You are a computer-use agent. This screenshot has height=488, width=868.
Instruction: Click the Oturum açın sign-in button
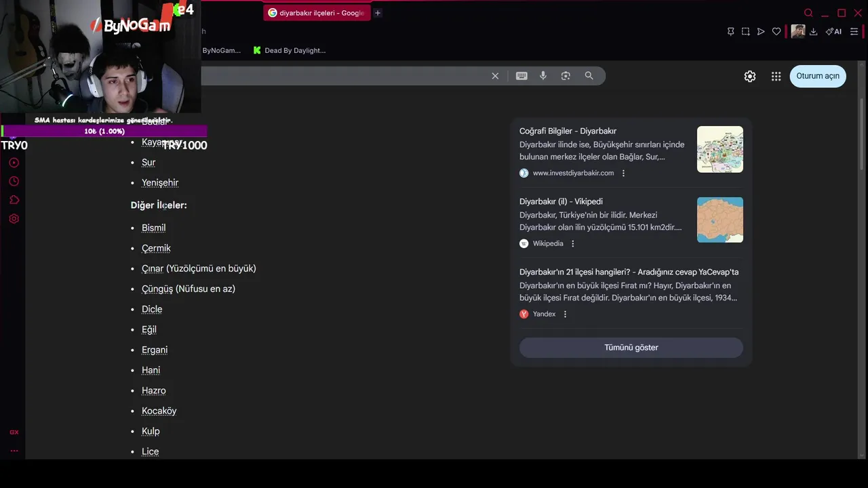coord(818,76)
